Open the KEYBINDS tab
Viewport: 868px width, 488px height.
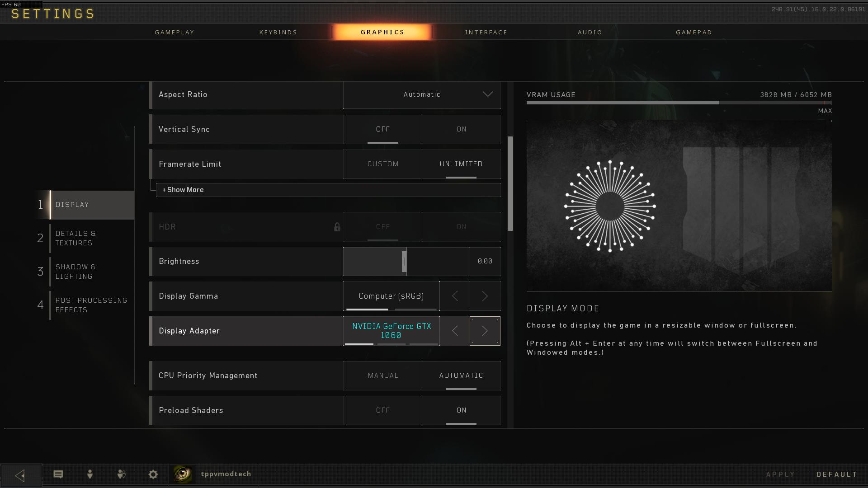pos(278,32)
